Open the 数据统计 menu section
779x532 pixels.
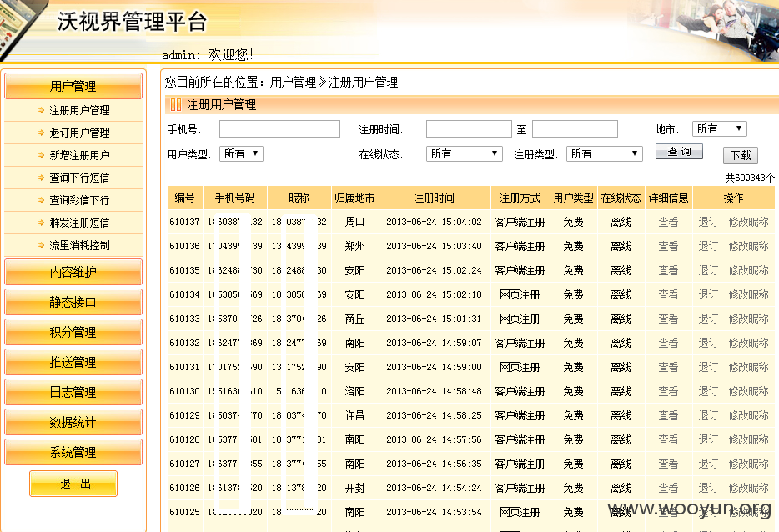point(73,422)
